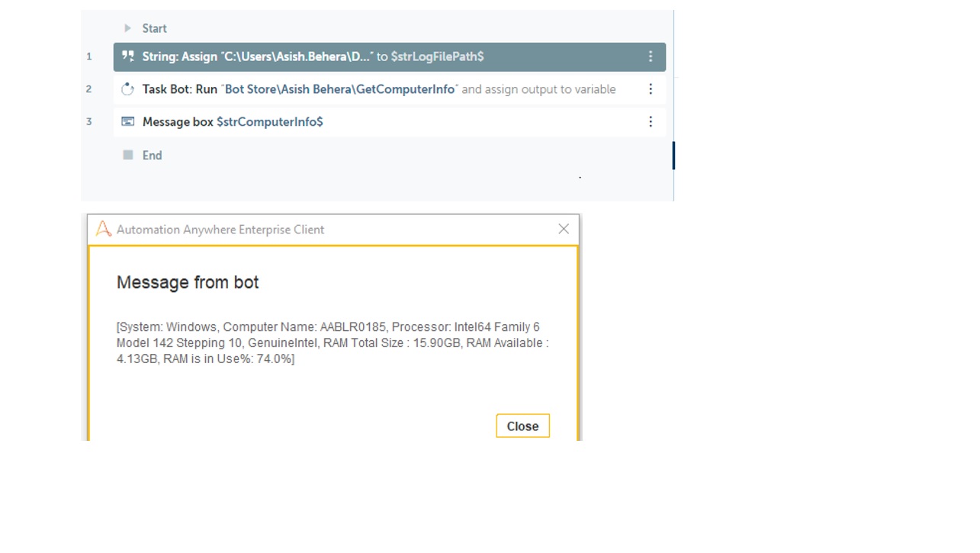Click the computer info message text
The width and height of the screenshot is (980, 553).
333,342
